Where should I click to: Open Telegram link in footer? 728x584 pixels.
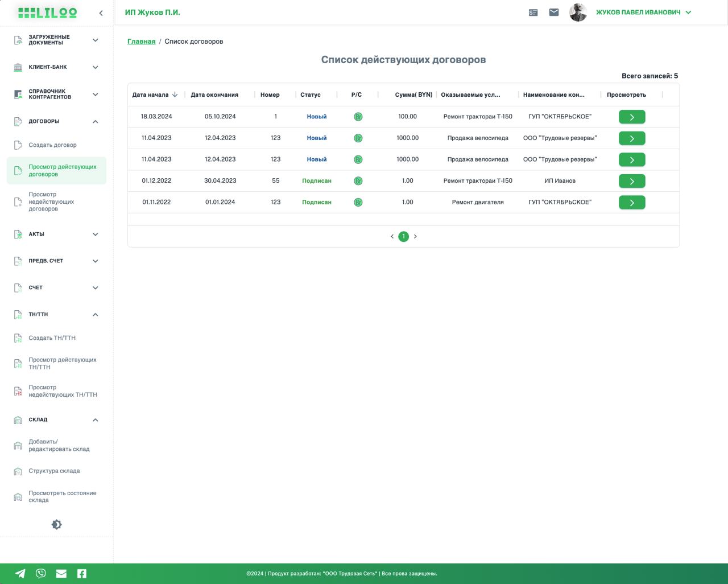[20, 574]
